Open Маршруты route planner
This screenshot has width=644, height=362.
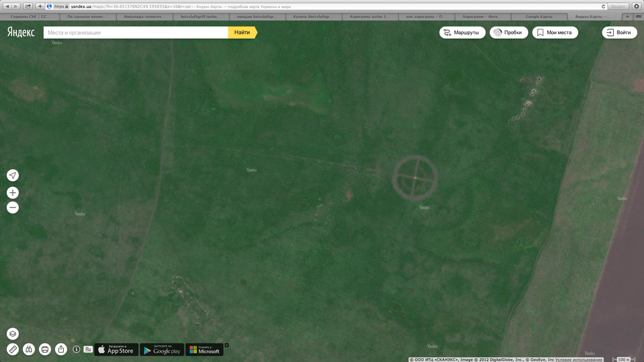point(462,33)
